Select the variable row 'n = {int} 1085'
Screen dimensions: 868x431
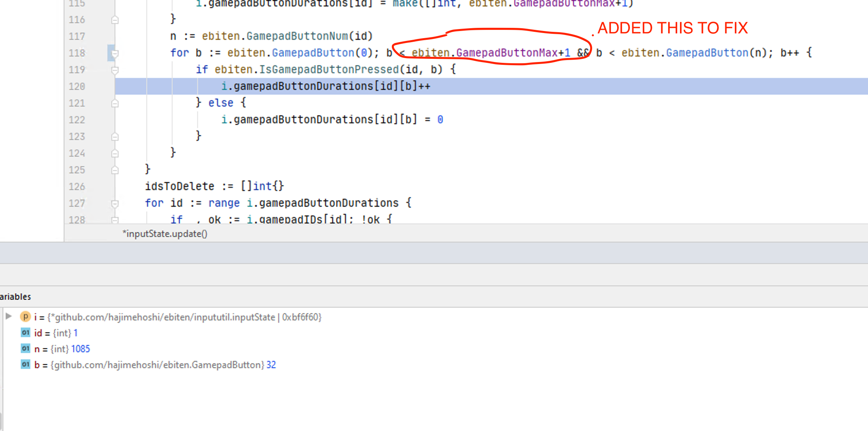tap(62, 349)
